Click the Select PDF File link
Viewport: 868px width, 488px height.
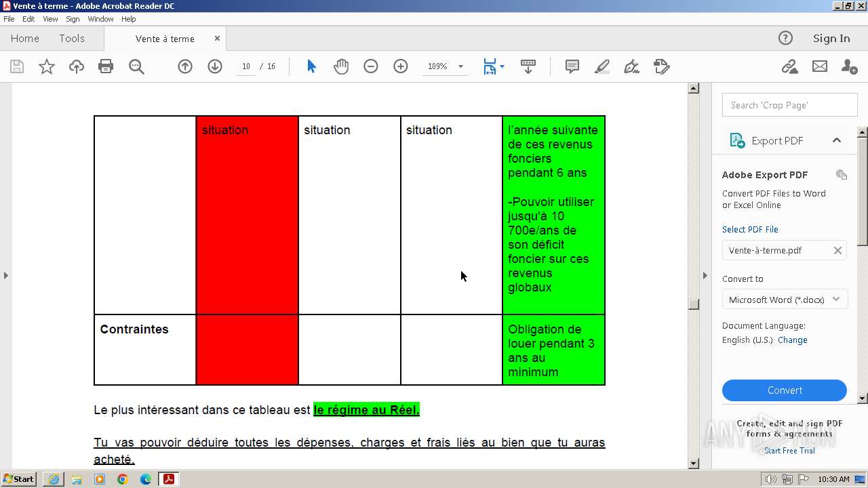tap(750, 229)
